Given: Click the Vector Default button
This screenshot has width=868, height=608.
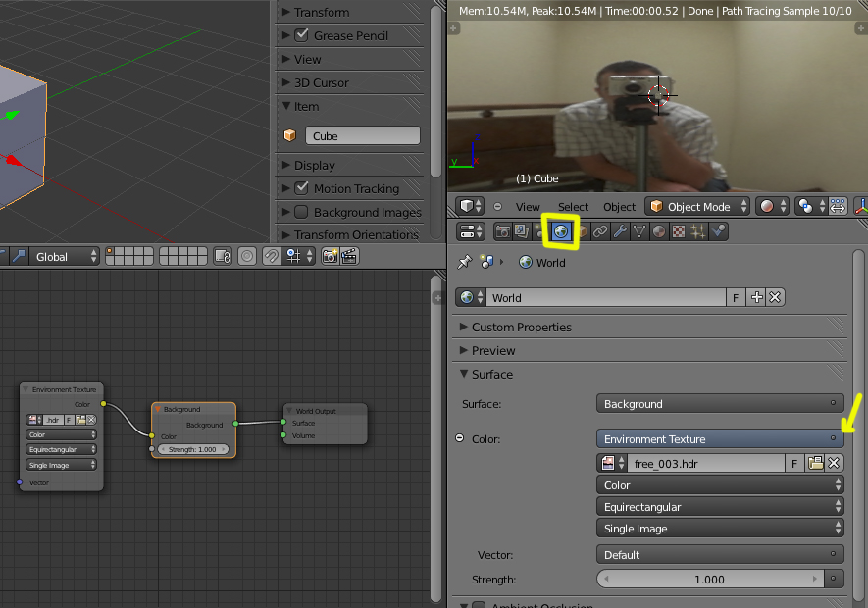Looking at the screenshot, I should (720, 554).
